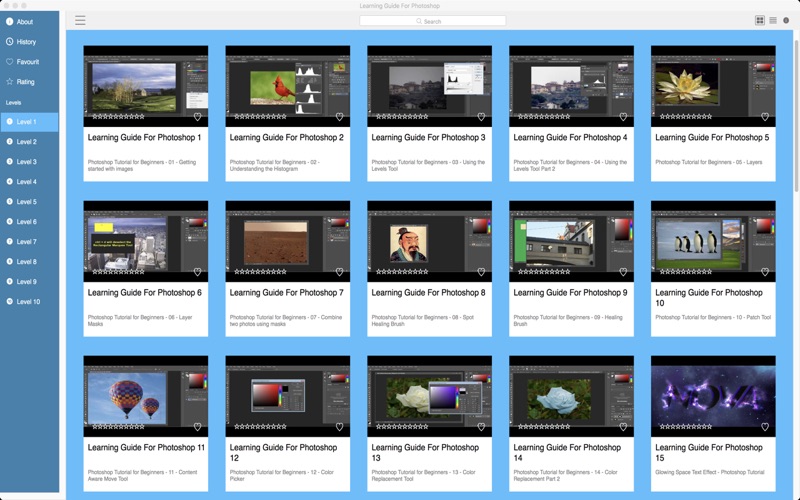800x500 pixels.
Task: Toggle heart on Photoshop 15 NOVA card
Action: (x=765, y=427)
